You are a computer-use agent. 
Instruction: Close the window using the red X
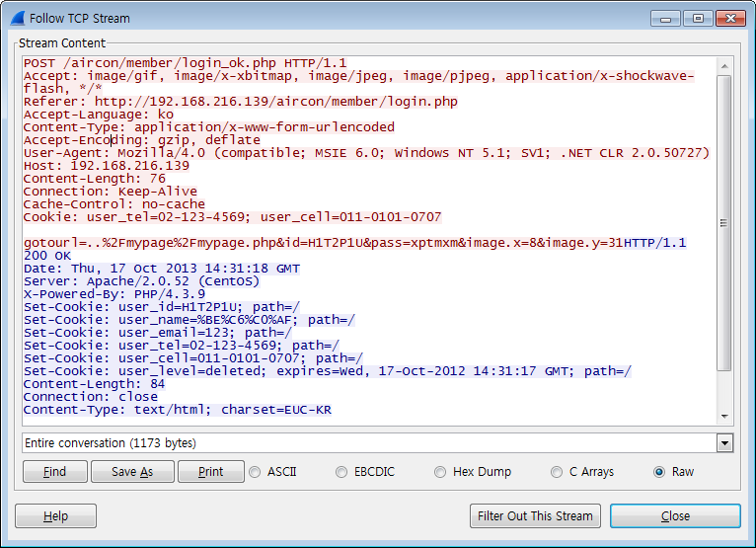(730, 18)
